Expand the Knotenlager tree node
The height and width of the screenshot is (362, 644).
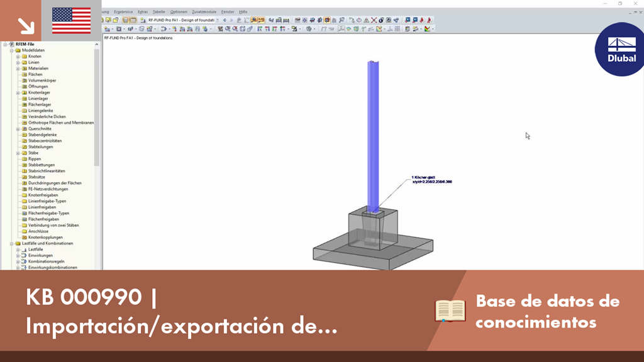pyautogui.click(x=18, y=93)
